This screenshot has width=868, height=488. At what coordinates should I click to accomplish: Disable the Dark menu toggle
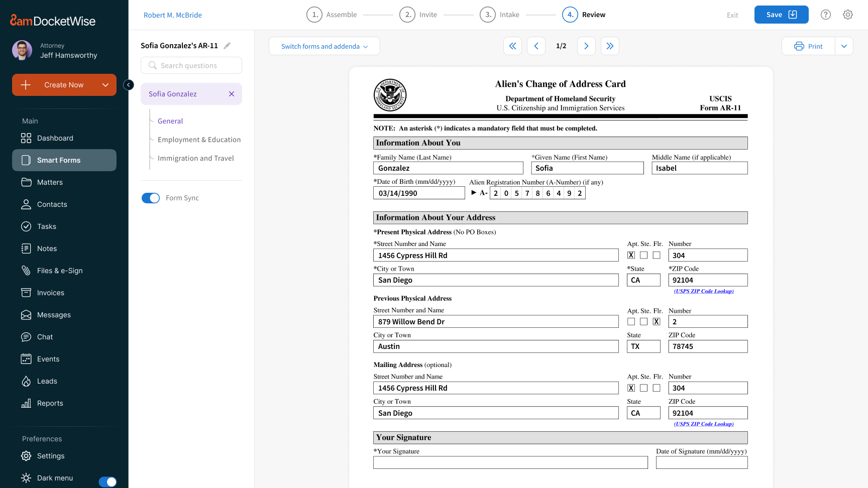tap(108, 481)
